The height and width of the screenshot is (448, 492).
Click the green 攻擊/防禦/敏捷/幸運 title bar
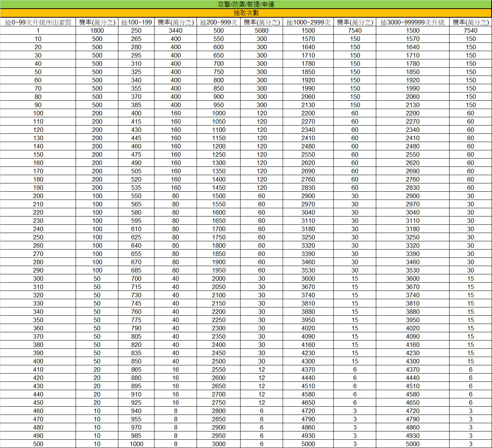pyautogui.click(x=246, y=5)
